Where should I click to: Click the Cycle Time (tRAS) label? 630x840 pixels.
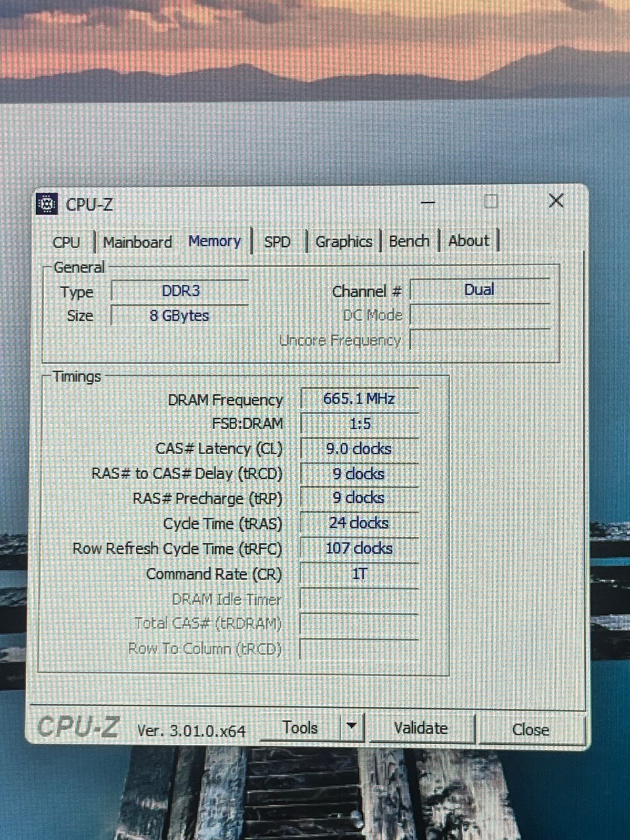point(223,524)
